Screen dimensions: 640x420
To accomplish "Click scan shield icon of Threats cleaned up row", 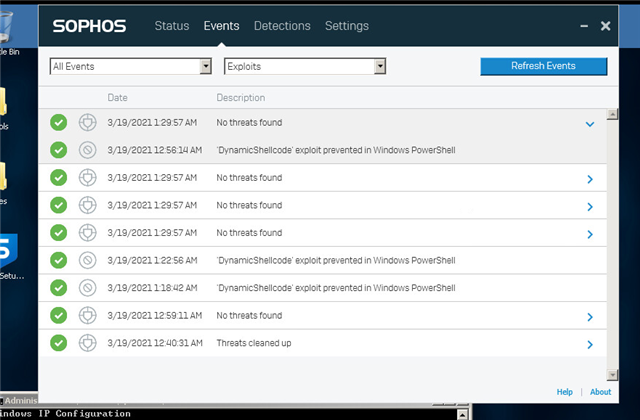I will 87,343.
